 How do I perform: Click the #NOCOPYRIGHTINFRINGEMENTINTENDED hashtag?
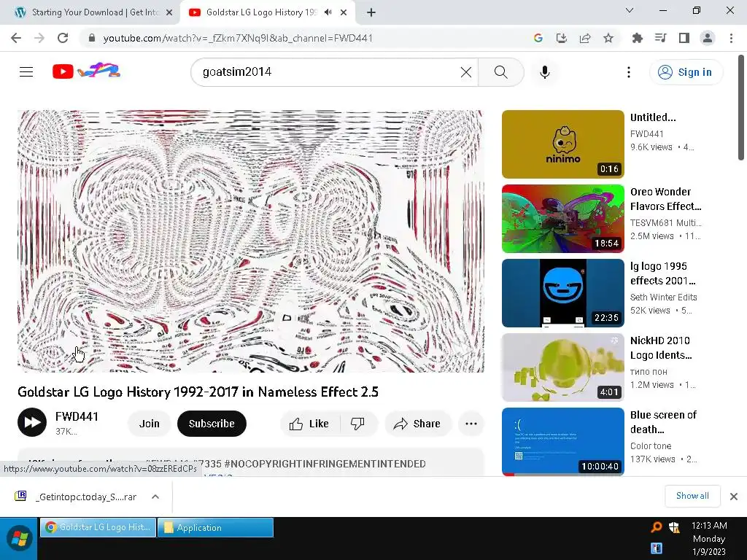click(325, 464)
